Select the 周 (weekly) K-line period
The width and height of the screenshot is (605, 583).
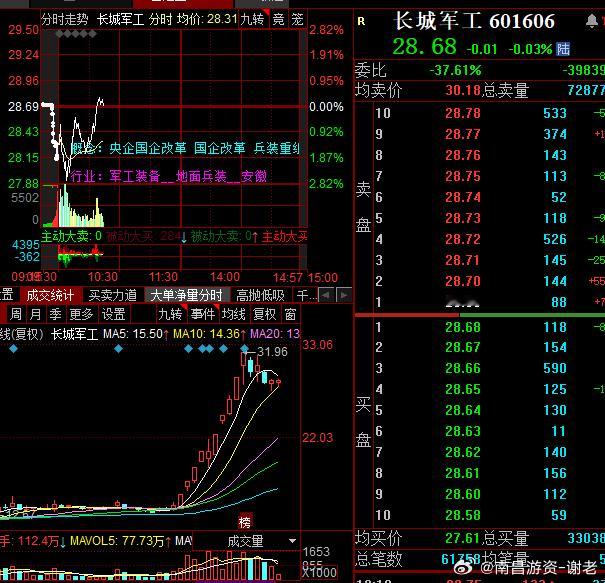(x=16, y=314)
